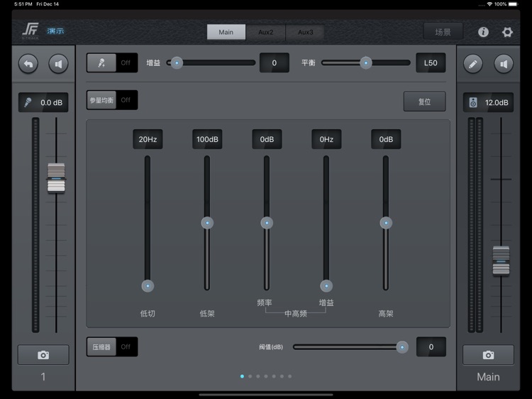Click the 演示 demo label
Screen dimensions: 532x399
[55, 31]
